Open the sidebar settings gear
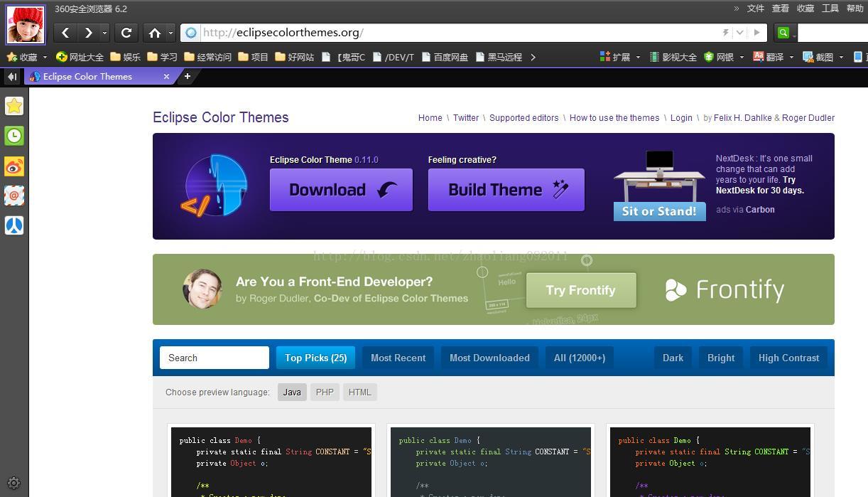This screenshot has width=868, height=497. click(13, 483)
